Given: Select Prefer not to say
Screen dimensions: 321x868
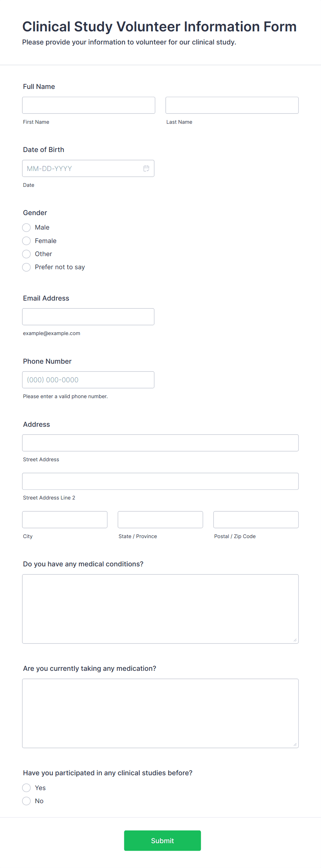Looking at the screenshot, I should point(26,267).
